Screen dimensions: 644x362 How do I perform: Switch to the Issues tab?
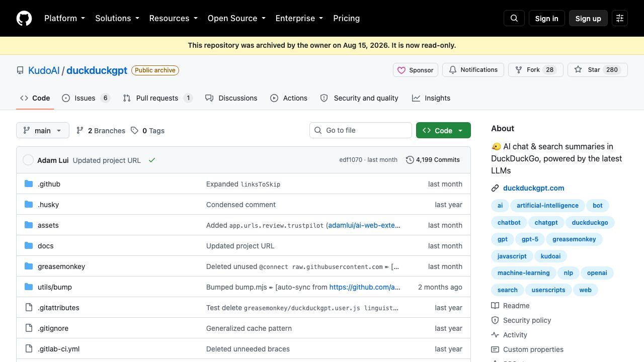coord(86,98)
